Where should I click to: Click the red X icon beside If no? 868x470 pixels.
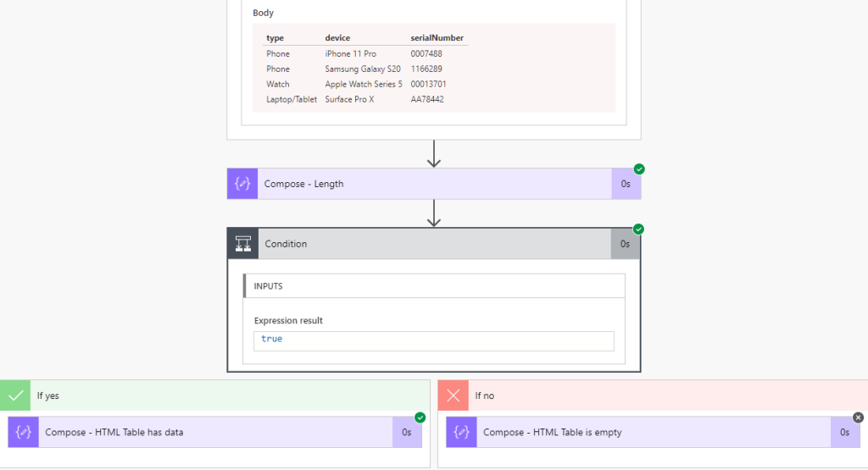453,395
